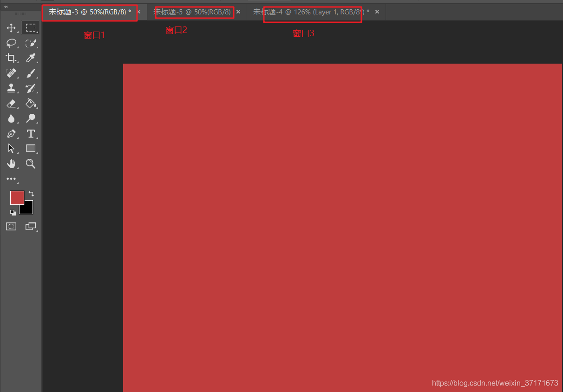Screen dimensions: 563x392
Task: Switch to the 未标题-4 @ 126% document tab
Action: tap(311, 12)
